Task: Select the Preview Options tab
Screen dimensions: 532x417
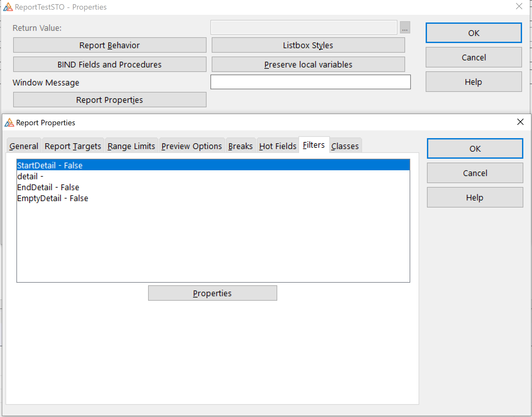Action: pos(191,146)
